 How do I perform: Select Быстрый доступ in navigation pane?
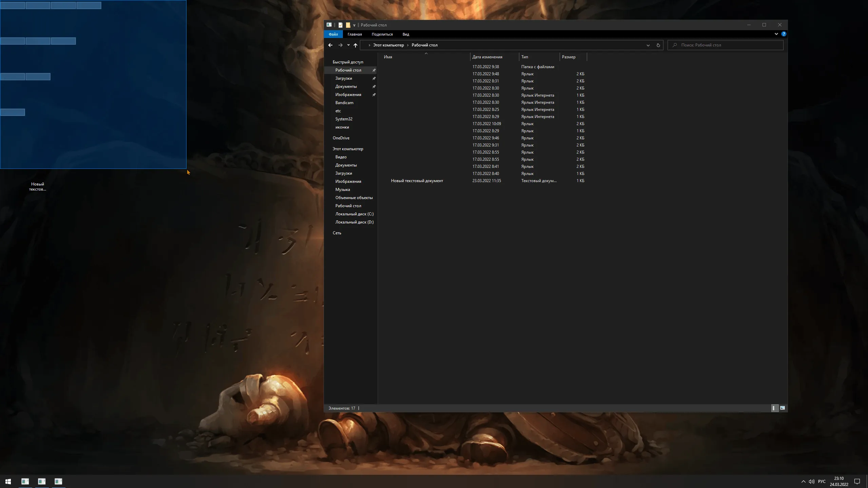click(x=348, y=62)
